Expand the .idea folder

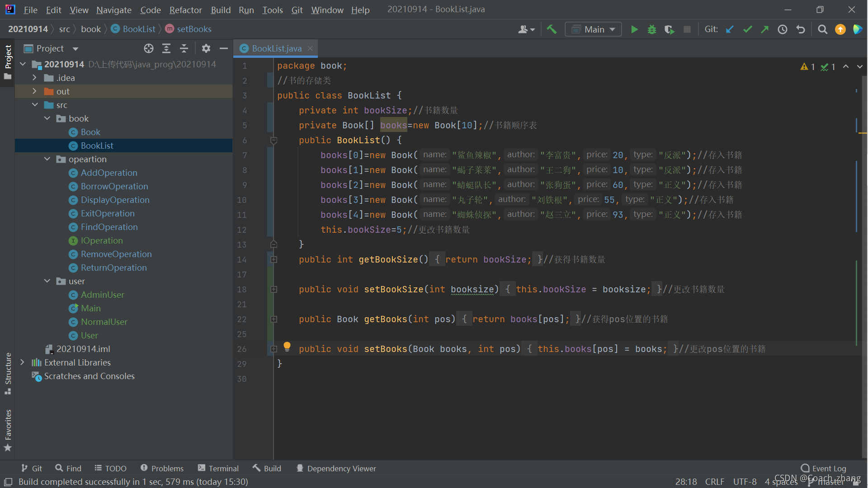click(34, 78)
